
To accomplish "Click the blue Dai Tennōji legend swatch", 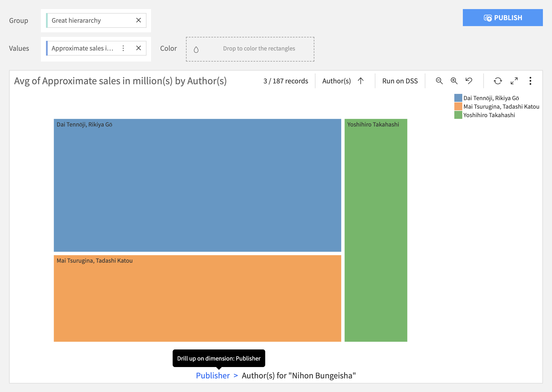I will pyautogui.click(x=458, y=98).
